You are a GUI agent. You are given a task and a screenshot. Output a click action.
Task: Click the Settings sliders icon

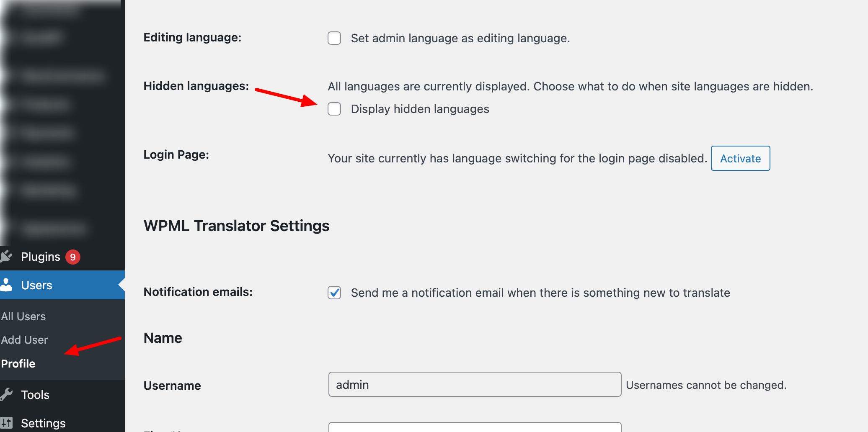[x=7, y=423]
